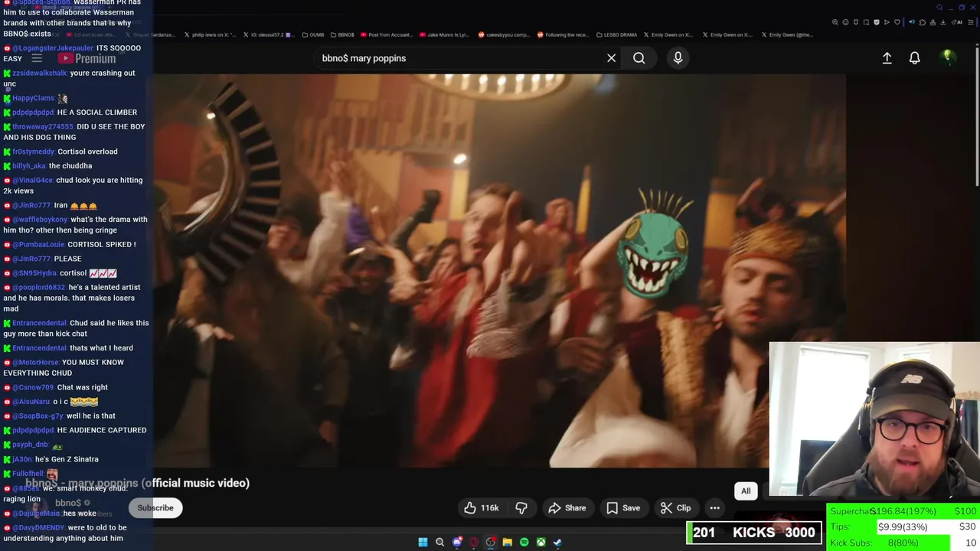
Task: Click chat message 'CORTISOL SPIKED !'
Action: tap(102, 245)
